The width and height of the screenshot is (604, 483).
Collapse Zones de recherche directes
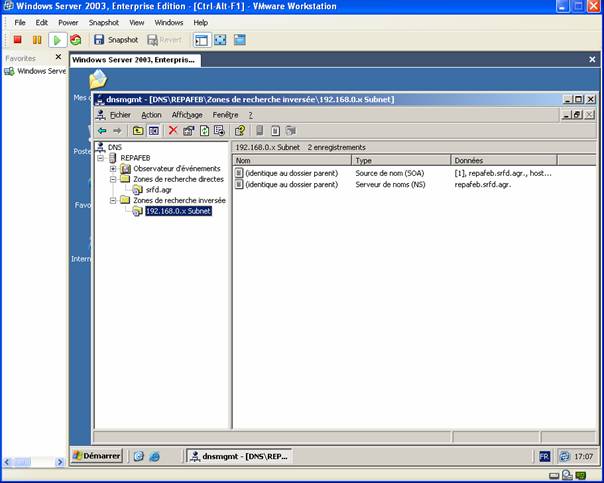point(113,179)
